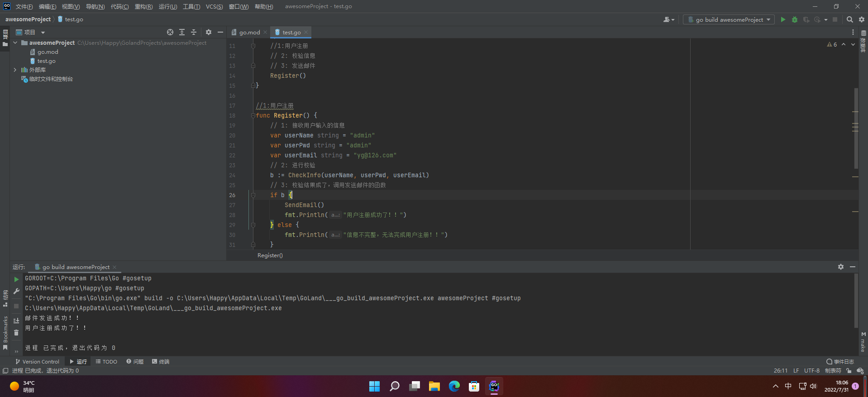Go to next highlighted warning arrow
868x397 pixels.
[x=853, y=44]
